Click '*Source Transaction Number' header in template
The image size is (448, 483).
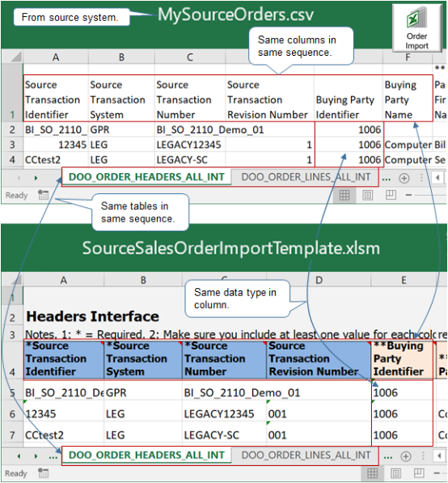224,359
